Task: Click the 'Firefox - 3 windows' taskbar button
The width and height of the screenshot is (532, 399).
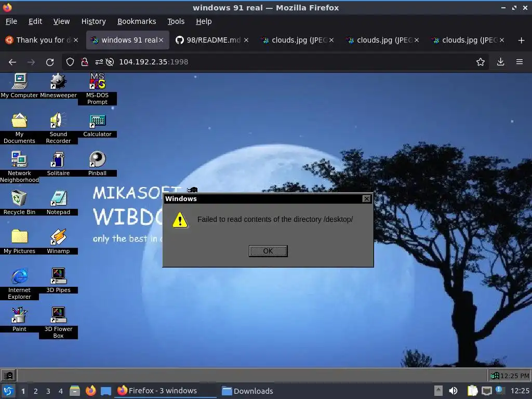Action: click(165, 391)
